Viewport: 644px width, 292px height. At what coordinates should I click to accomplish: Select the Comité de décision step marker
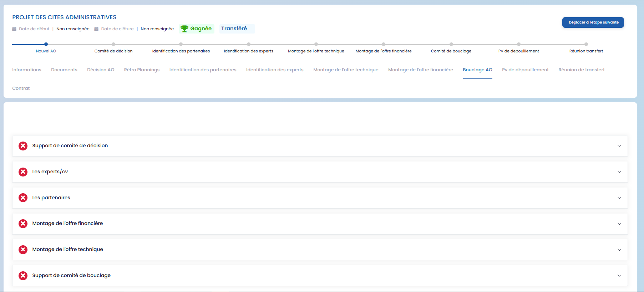click(x=113, y=44)
